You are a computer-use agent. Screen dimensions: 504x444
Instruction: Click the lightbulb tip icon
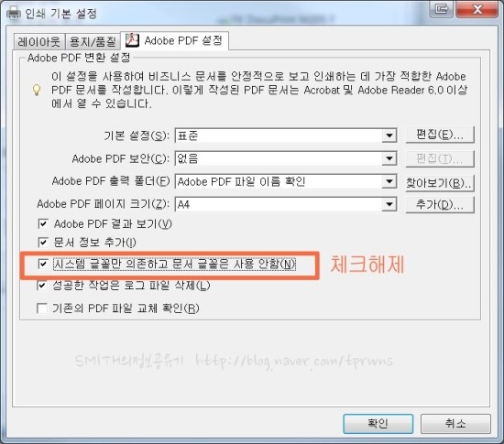coord(37,90)
